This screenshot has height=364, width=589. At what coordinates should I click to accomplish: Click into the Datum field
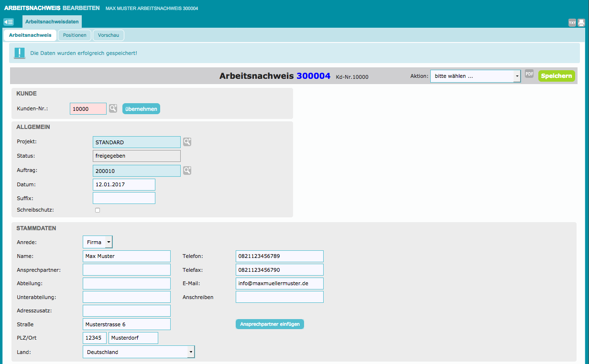[x=124, y=184]
